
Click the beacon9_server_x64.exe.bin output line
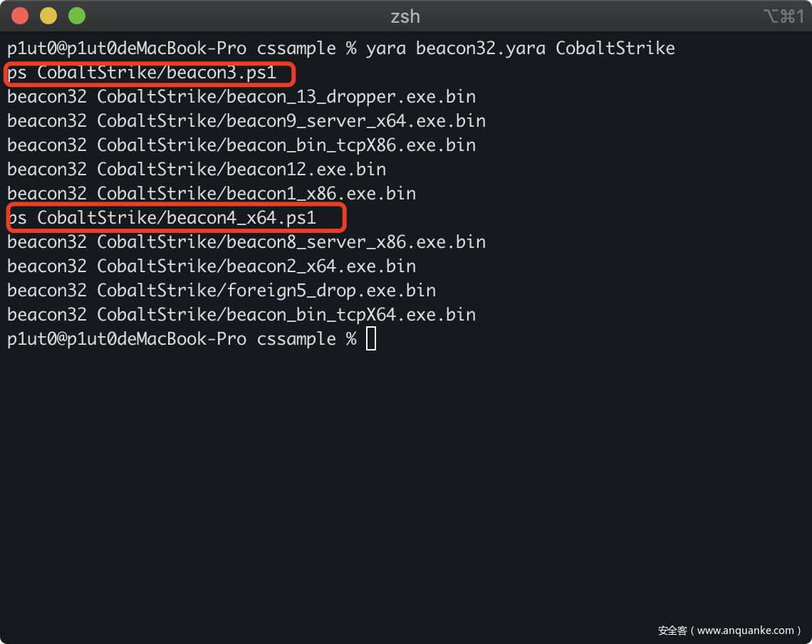point(246,121)
